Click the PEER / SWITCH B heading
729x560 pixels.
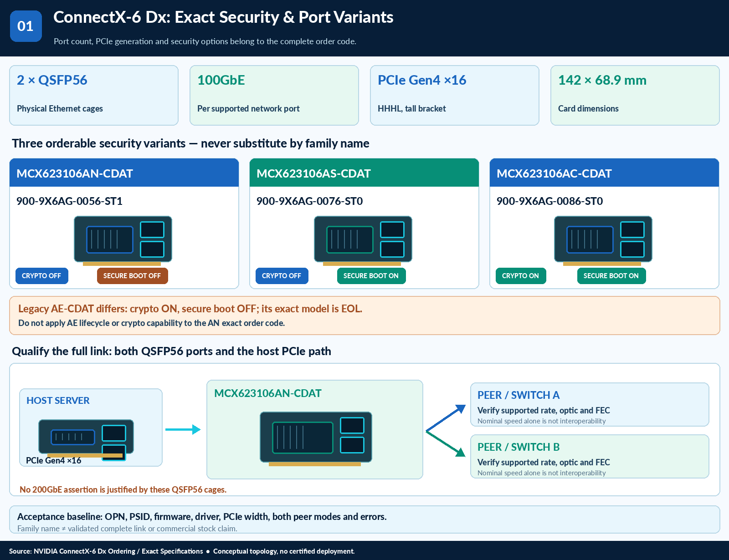click(519, 447)
